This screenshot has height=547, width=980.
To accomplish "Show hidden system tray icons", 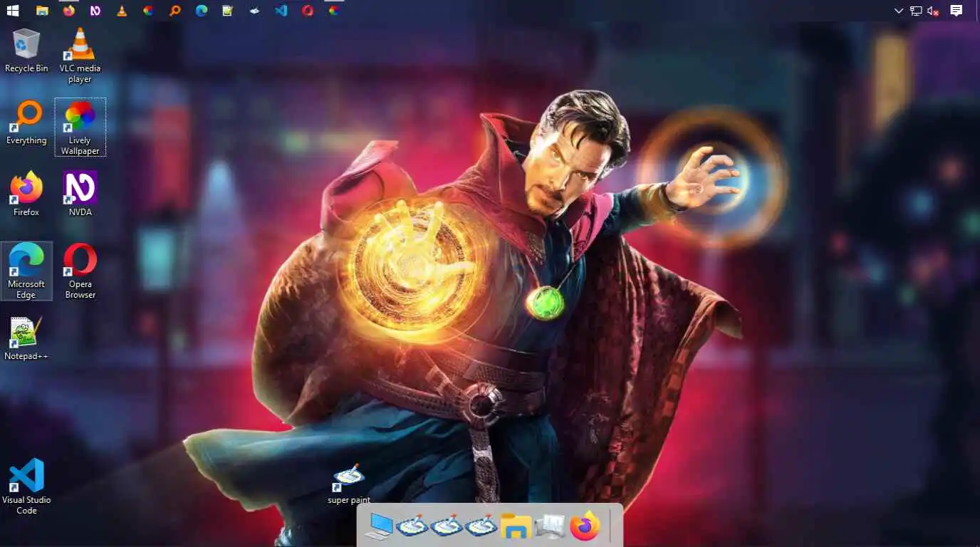I will coord(899,11).
